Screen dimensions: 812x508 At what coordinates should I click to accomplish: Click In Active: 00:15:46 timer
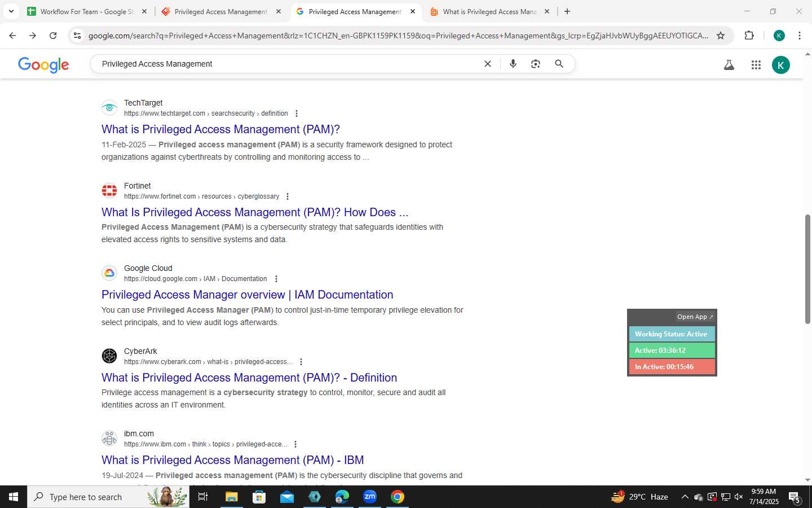[672, 367]
